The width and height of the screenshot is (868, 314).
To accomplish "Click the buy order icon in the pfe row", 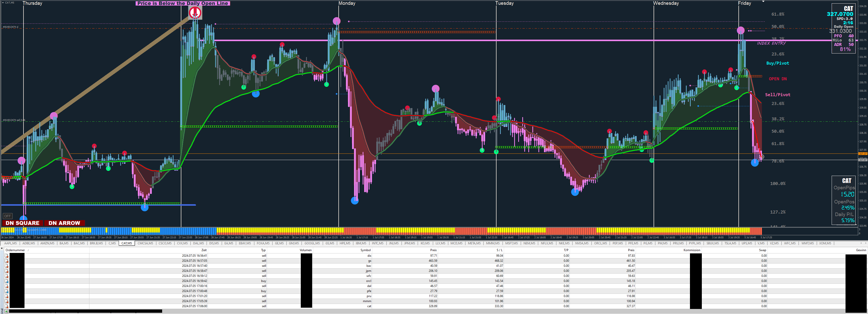I will click(x=6, y=291).
